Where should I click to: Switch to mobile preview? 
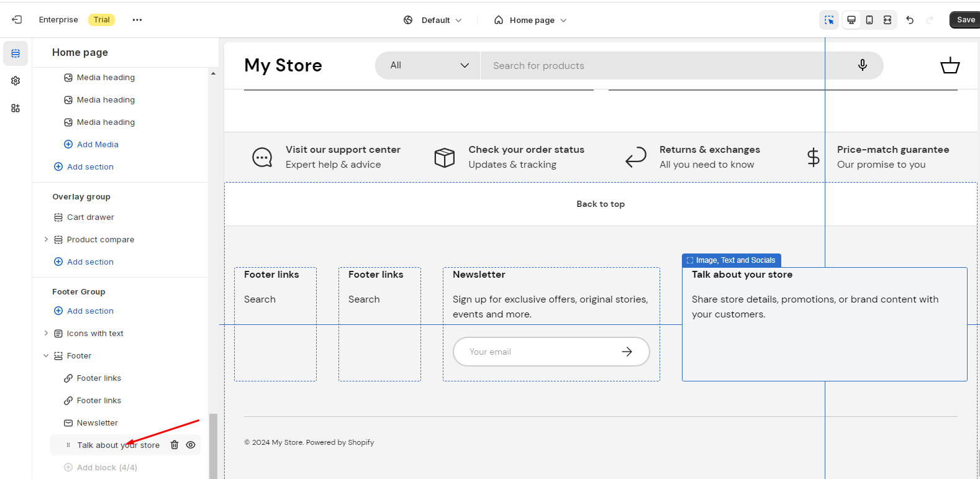point(869,20)
